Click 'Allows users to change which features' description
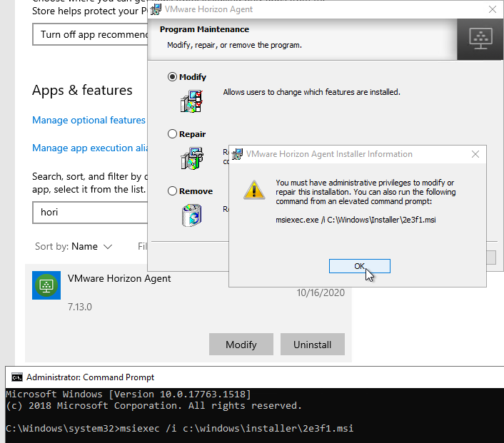This screenshot has width=504, height=443. tap(311, 92)
